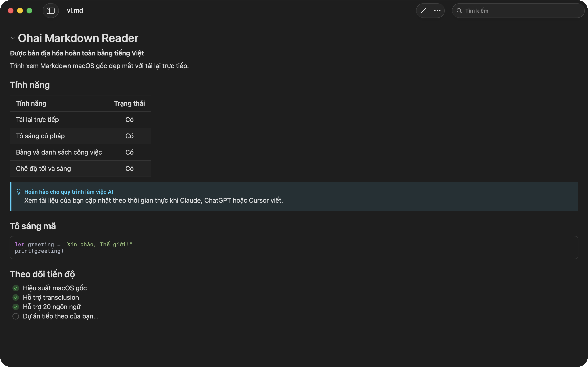Check the Dự án tiếp theo task
This screenshot has height=367, width=588.
(16, 316)
